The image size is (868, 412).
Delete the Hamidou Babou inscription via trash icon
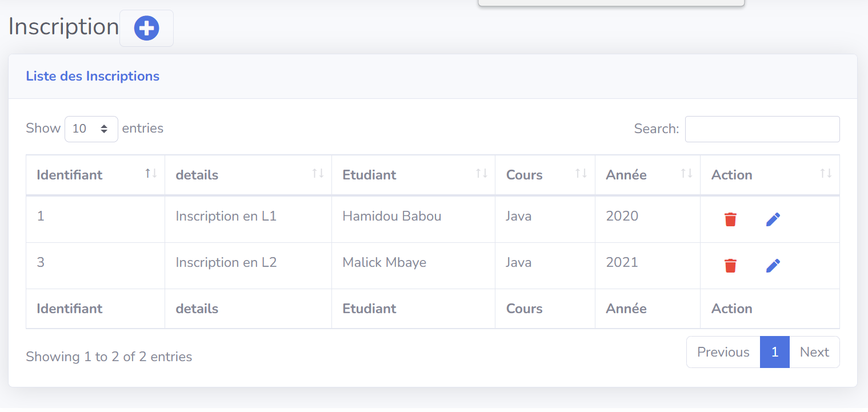click(x=730, y=219)
